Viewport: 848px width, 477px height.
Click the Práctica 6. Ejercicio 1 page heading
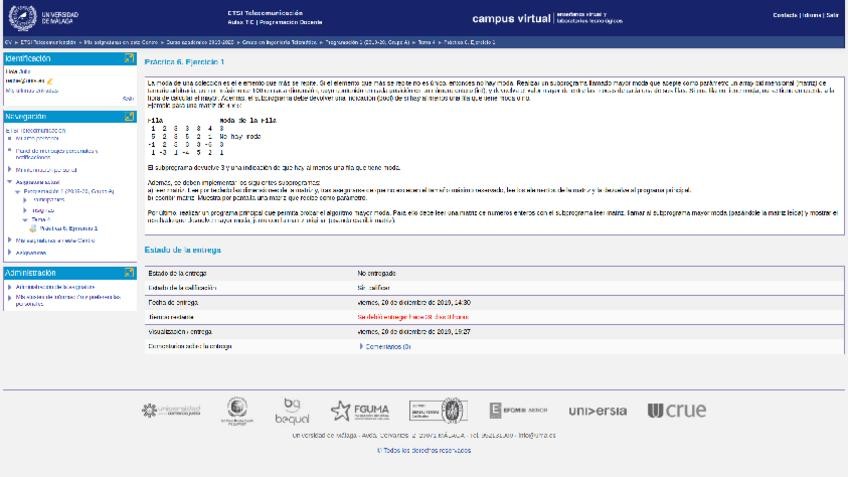184,62
